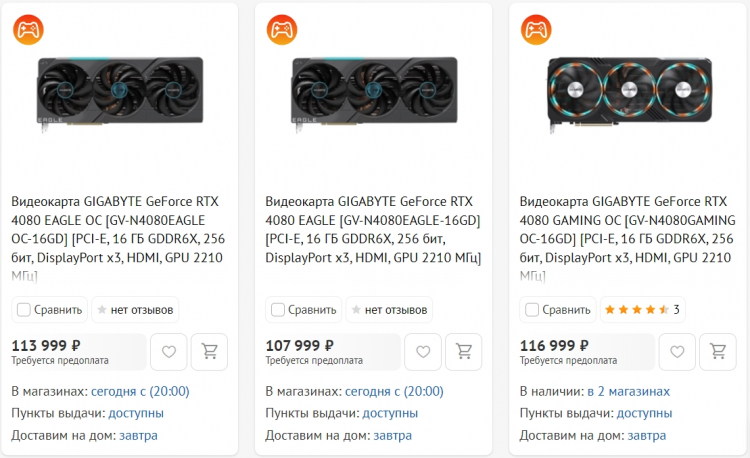Click gamepad badge on first product card
750x458 pixels.
tap(28, 29)
